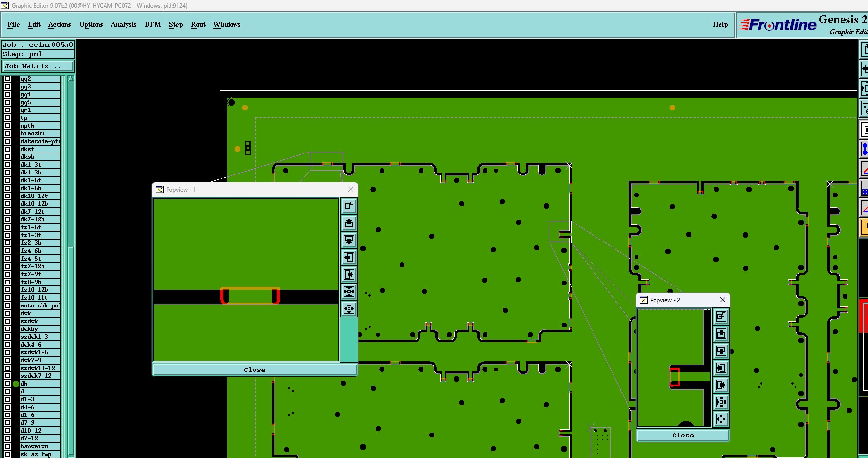Zoom out using Popview 2 arrows-outward icon

point(721,419)
